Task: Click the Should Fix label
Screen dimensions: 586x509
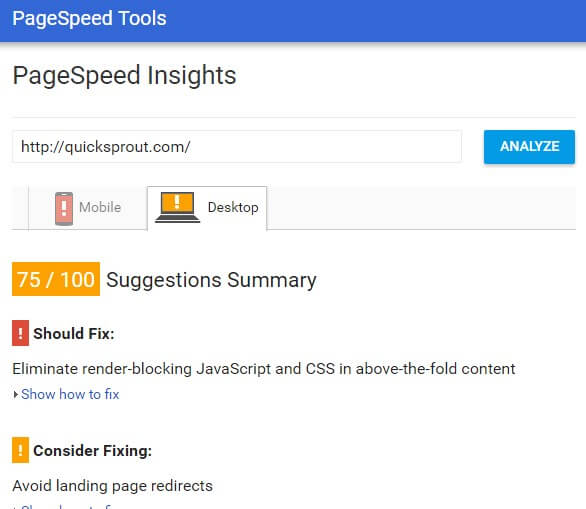Action: (x=74, y=334)
